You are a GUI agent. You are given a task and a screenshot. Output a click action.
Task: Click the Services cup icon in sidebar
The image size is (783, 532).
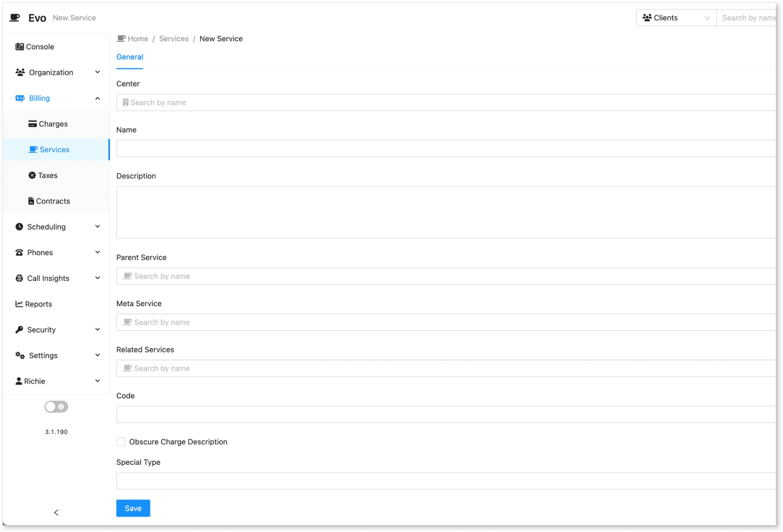33,150
